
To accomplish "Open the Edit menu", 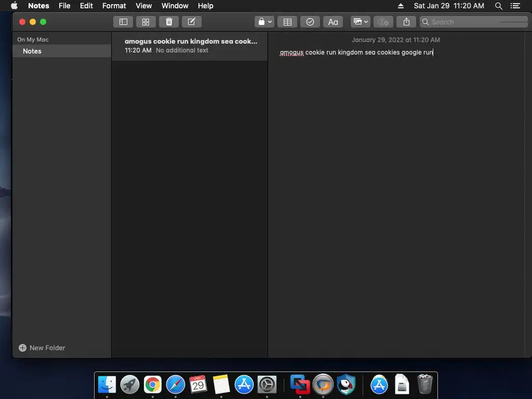I will [x=87, y=6].
